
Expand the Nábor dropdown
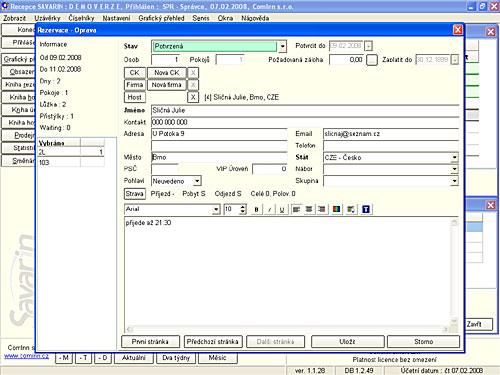point(454,169)
